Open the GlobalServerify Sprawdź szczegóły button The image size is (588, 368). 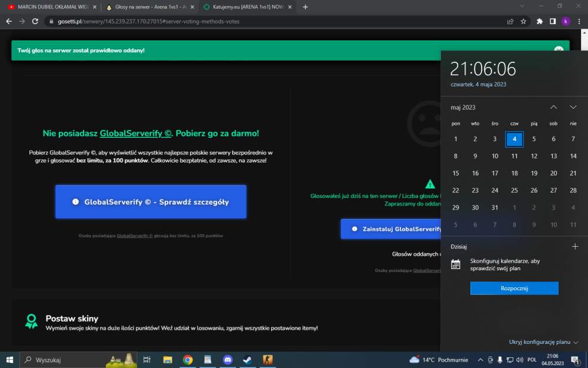(151, 201)
